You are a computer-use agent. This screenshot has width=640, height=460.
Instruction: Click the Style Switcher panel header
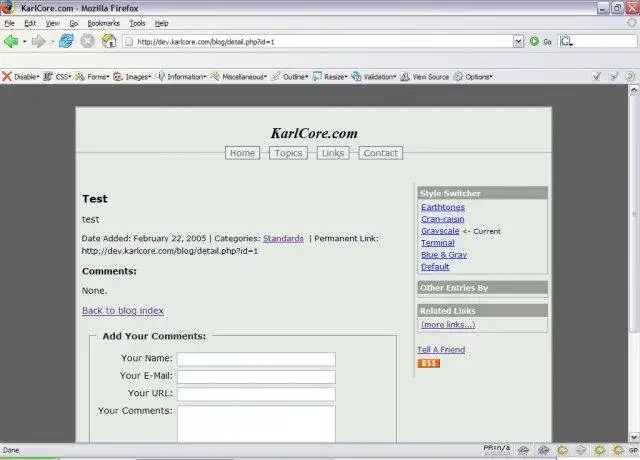coord(482,193)
